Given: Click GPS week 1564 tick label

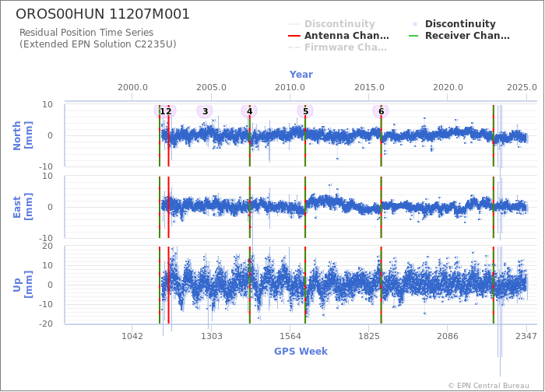Looking at the screenshot, I should click(290, 336).
